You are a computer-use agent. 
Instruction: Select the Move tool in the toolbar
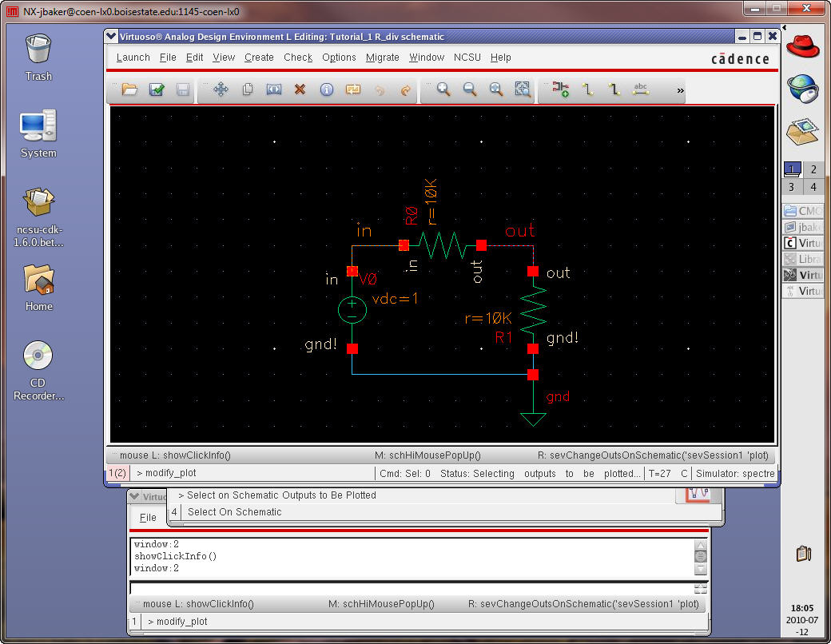(x=221, y=90)
